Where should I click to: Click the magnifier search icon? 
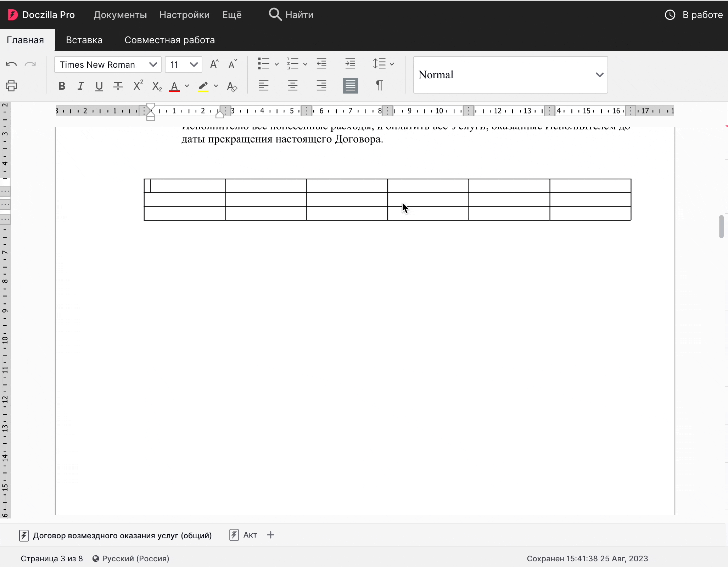click(275, 15)
